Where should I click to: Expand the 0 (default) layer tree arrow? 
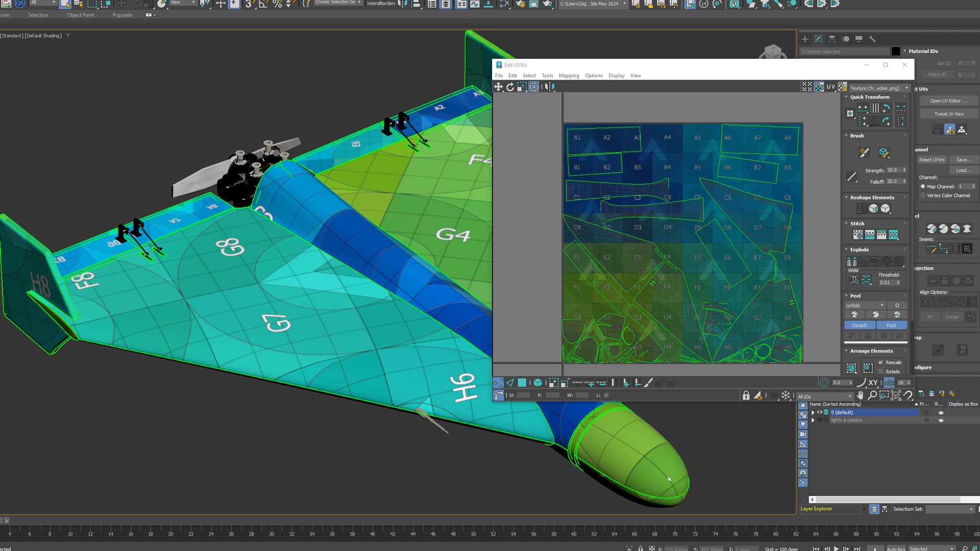(x=813, y=412)
